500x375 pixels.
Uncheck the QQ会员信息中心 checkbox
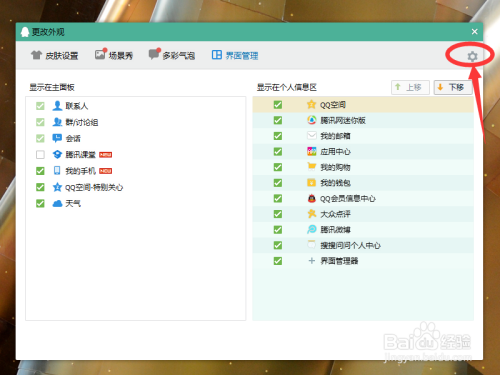[278, 198]
